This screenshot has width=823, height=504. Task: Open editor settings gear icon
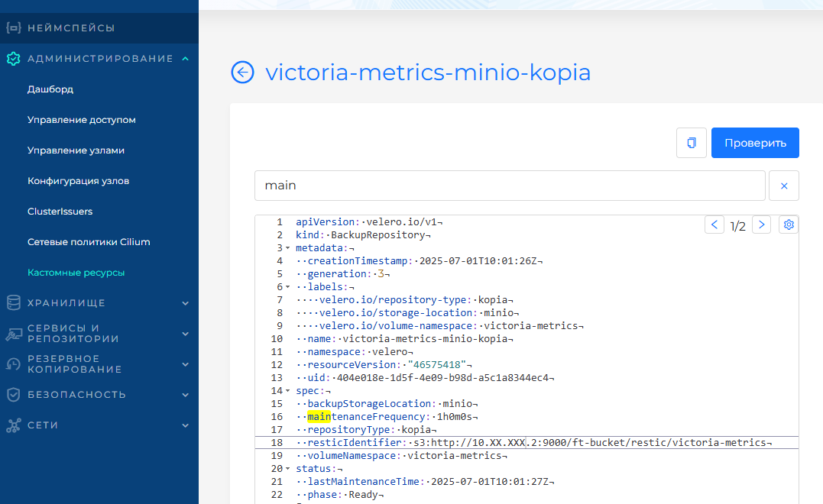click(x=789, y=225)
